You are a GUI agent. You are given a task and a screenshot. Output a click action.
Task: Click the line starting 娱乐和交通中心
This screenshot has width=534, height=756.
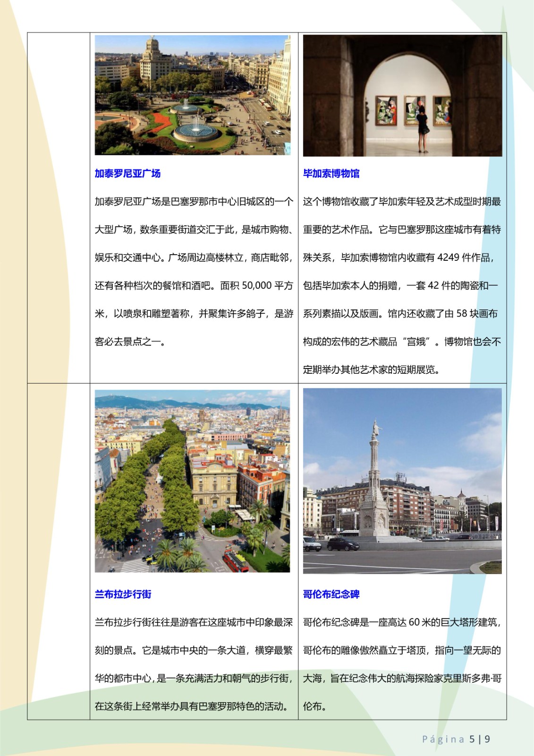[194, 258]
